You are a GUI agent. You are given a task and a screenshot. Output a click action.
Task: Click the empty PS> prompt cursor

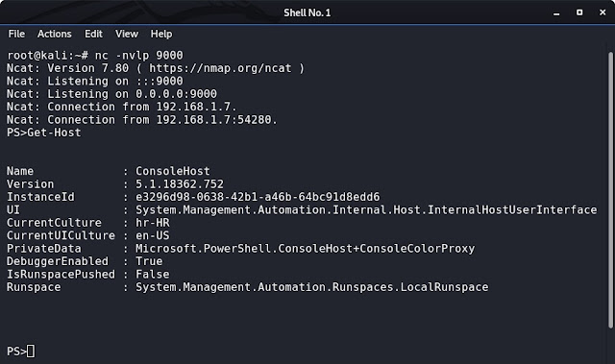(x=31, y=352)
